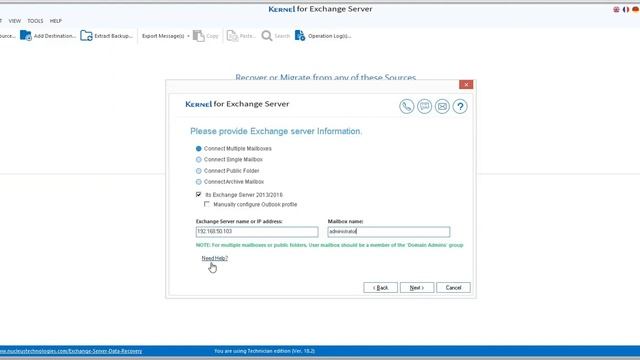Open the TOOLS menu
640x360 pixels.
coord(35,21)
